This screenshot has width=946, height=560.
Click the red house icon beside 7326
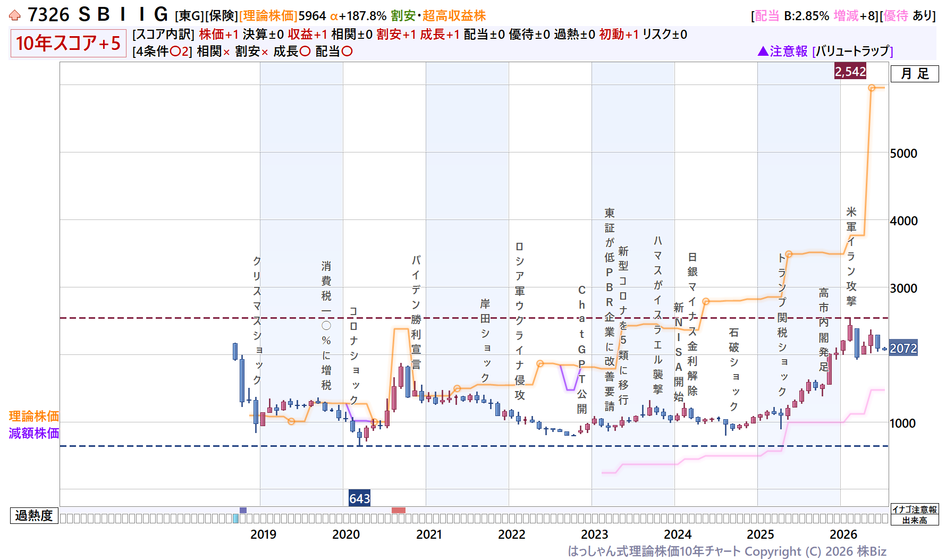tap(15, 15)
